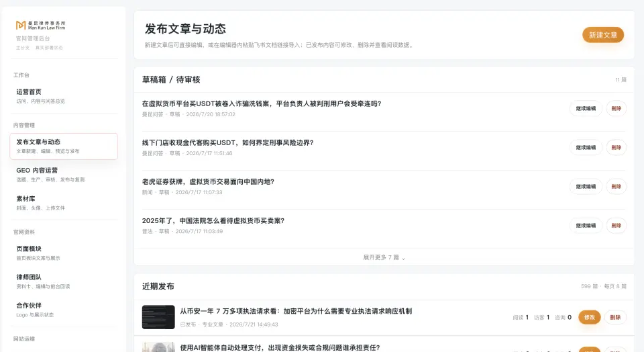
Task: Create a new article with 新建文章 button
Action: [x=602, y=35]
